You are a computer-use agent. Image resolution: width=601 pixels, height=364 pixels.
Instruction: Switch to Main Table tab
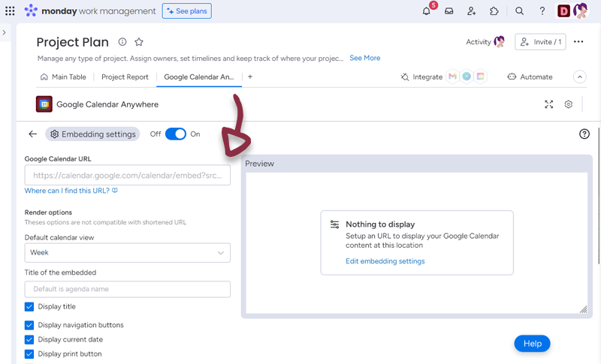(63, 77)
